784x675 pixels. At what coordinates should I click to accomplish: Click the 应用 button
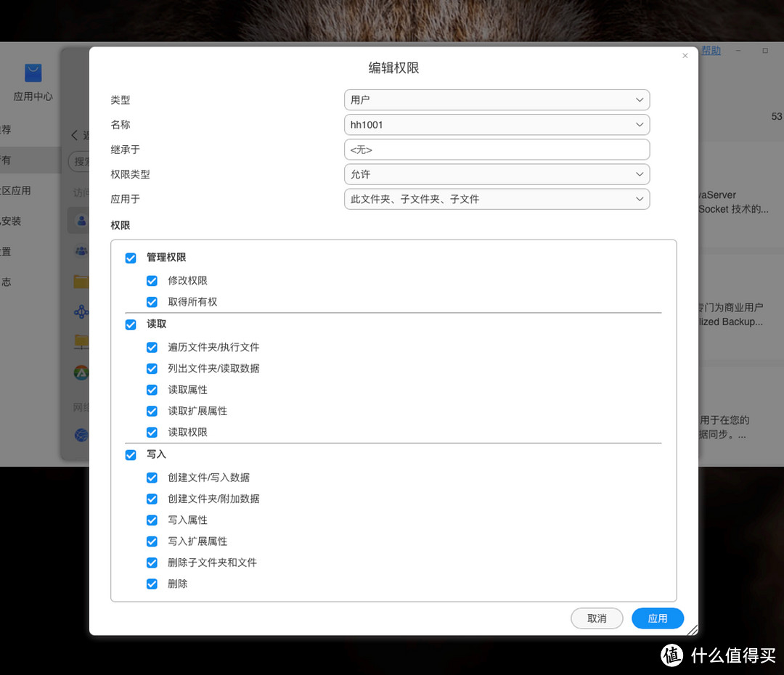[x=657, y=618]
